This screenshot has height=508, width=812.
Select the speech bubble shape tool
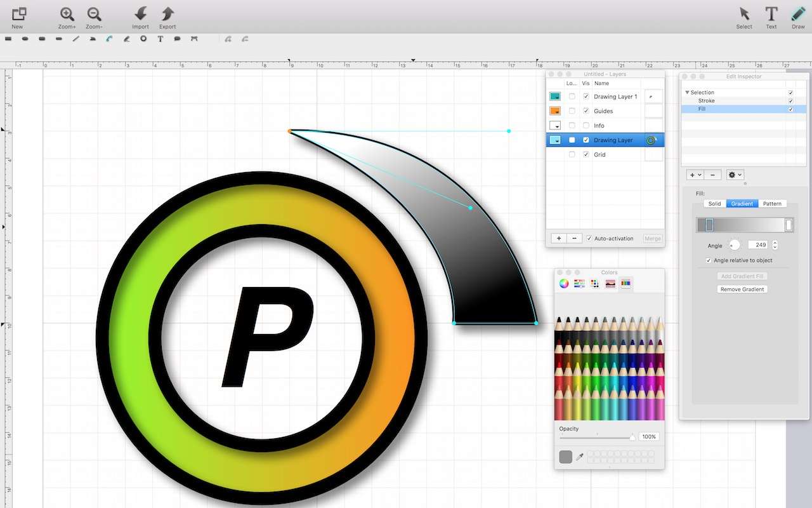click(177, 39)
